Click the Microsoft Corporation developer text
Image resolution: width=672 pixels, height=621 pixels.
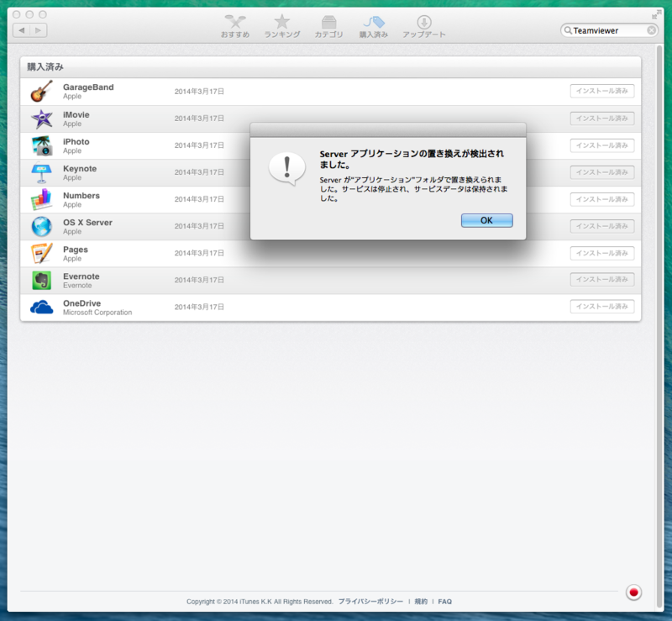(x=97, y=313)
